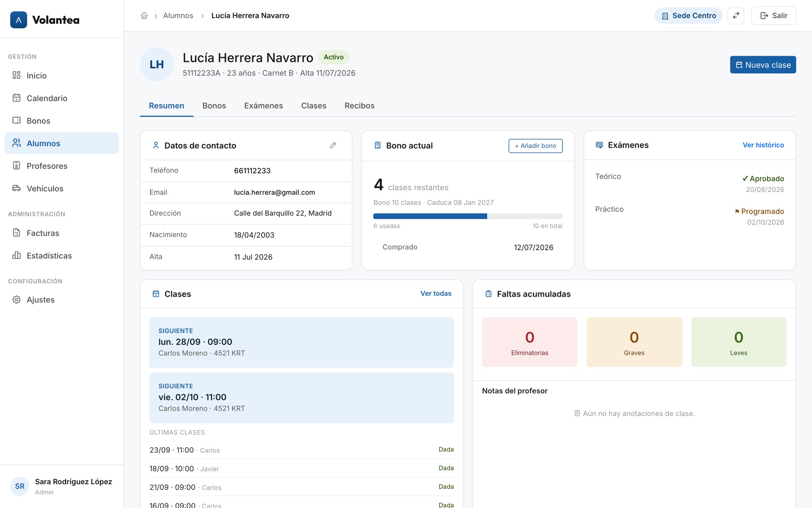Click the Salir logout button
Image resolution: width=812 pixels, height=508 pixels.
coord(774,16)
